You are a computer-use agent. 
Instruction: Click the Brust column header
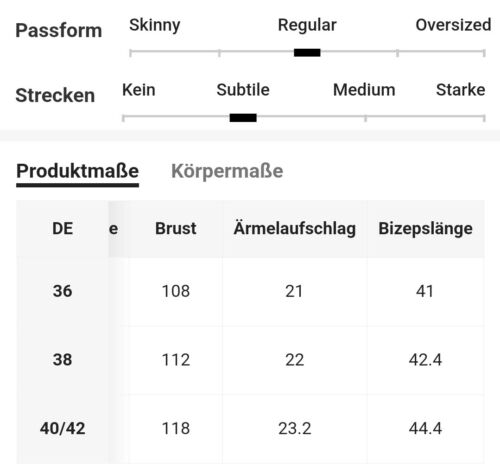pos(176,229)
